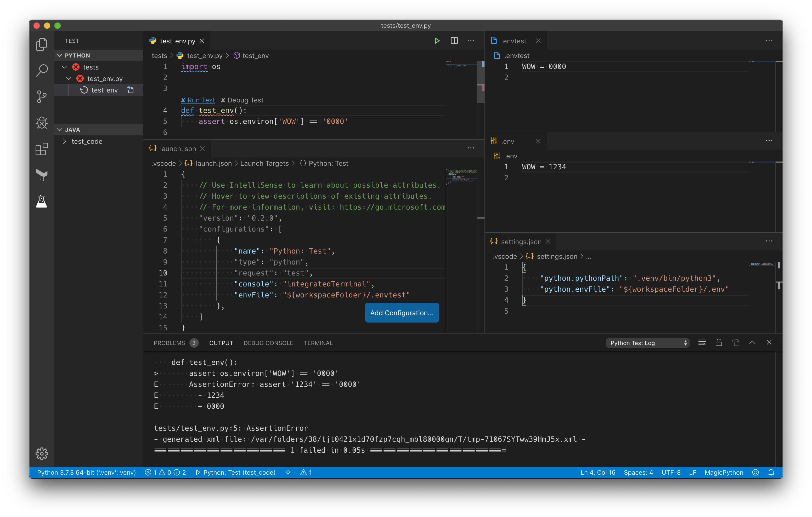
Task: Open notifications bell in status bar
Action: [x=771, y=473]
